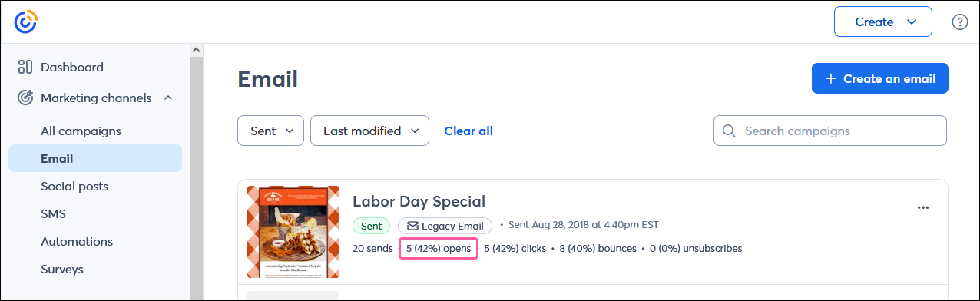Viewport: 980px width, 301px height.
Task: Click the Legacy Email envelope badge
Action: [x=445, y=226]
